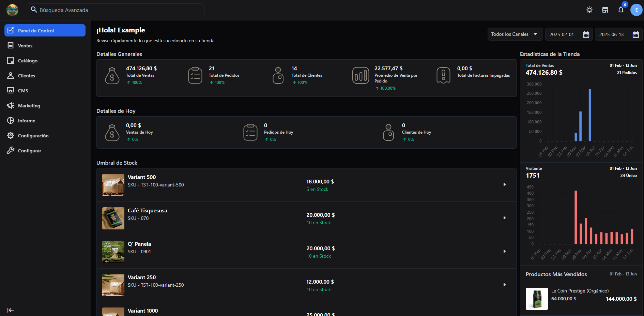
Task: Select Panel de Control in the sidebar
Action: [x=35, y=30]
